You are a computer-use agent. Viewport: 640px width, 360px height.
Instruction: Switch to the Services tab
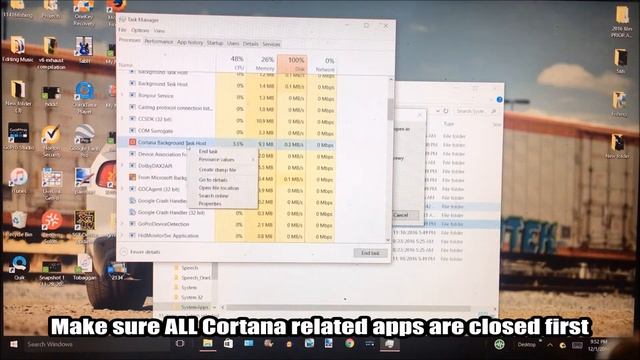[x=271, y=44]
